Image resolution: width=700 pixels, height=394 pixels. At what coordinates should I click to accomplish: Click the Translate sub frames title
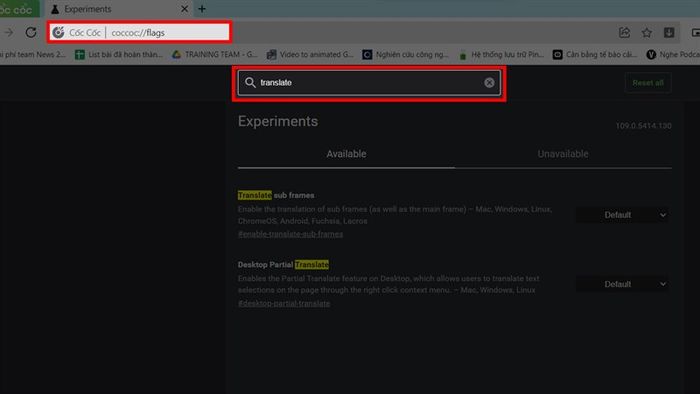coord(276,195)
